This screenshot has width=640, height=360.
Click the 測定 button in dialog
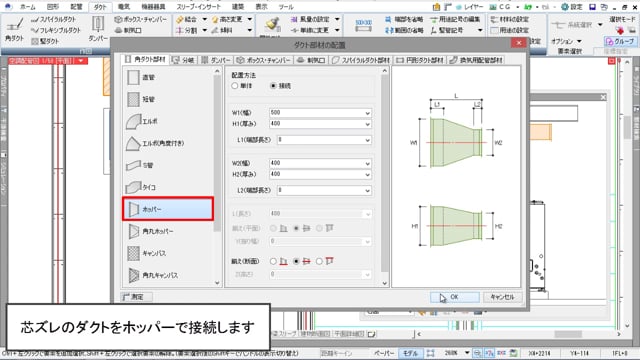pos(137,297)
